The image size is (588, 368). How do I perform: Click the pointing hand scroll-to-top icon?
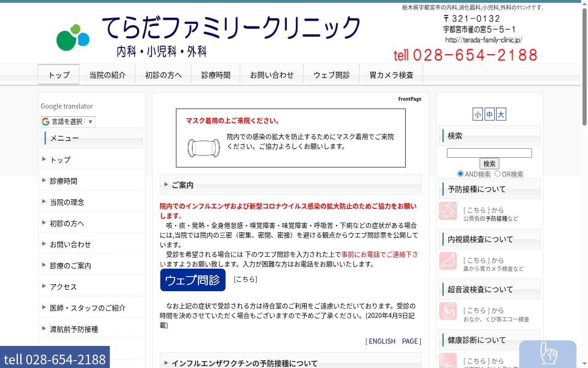point(548,354)
